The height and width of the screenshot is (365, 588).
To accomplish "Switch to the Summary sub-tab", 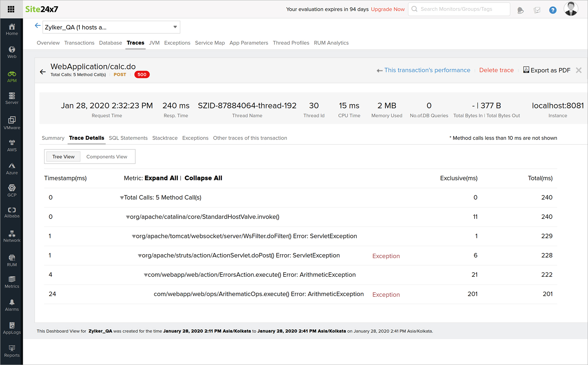I will click(x=53, y=138).
